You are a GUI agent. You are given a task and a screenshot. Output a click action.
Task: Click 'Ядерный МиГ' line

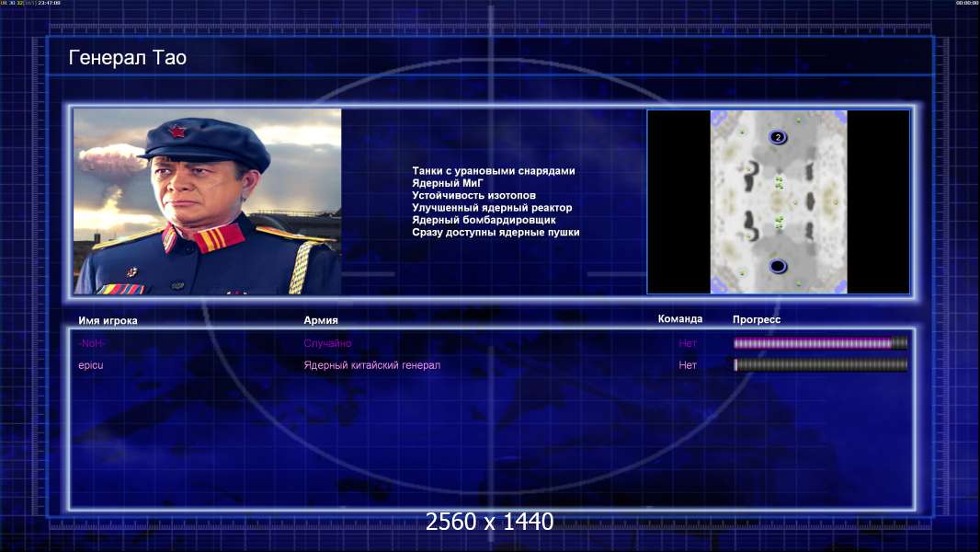click(x=448, y=183)
